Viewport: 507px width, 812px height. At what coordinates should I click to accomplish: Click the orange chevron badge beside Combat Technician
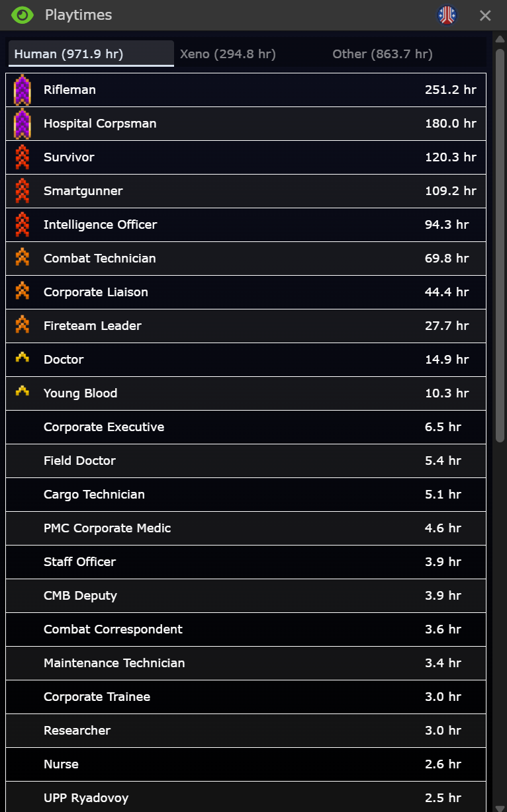pos(23,258)
